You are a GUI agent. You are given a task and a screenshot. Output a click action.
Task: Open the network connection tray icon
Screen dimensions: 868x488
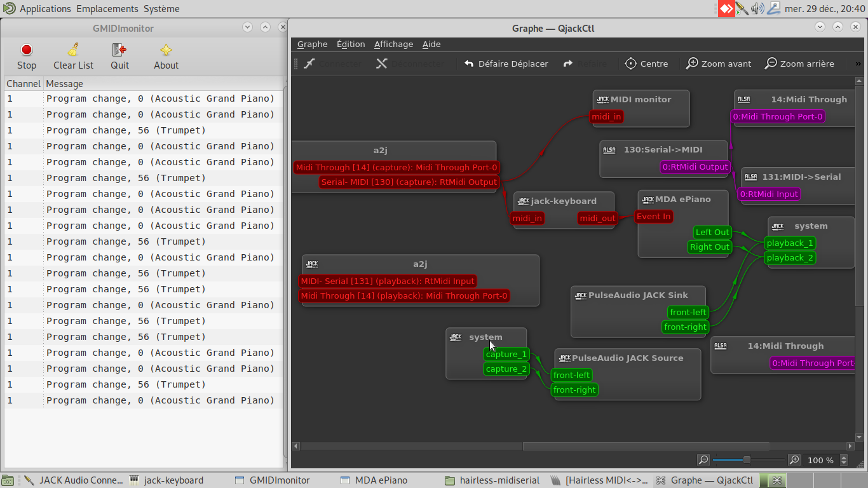pyautogui.click(x=773, y=9)
